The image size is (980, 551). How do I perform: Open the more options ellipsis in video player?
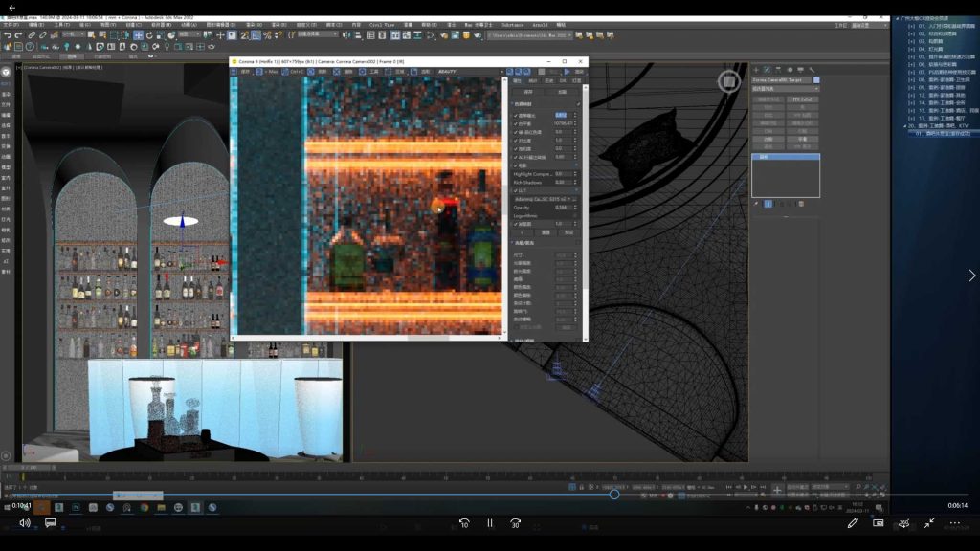click(x=954, y=523)
